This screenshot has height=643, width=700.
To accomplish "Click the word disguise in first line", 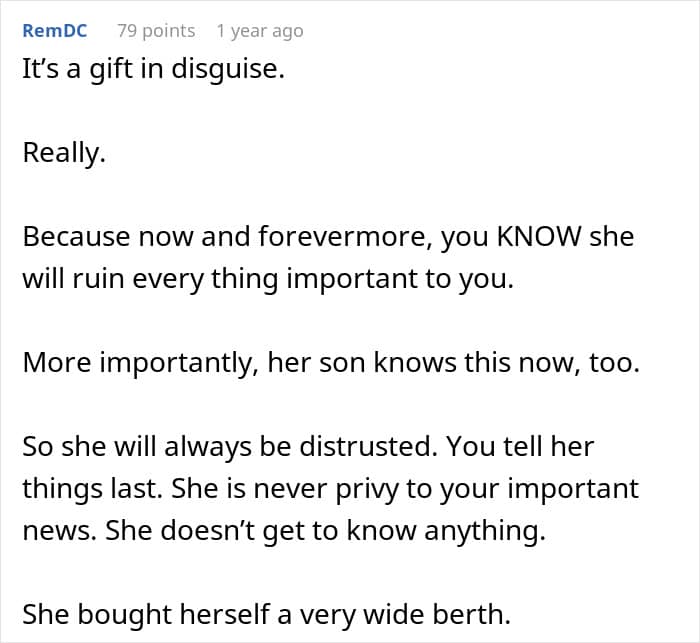I will tap(228, 70).
